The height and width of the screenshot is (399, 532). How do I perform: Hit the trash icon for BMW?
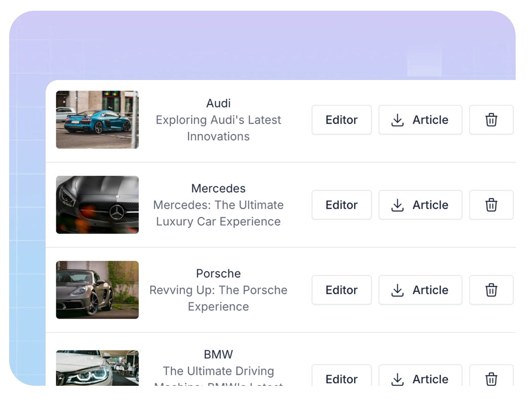(x=491, y=378)
